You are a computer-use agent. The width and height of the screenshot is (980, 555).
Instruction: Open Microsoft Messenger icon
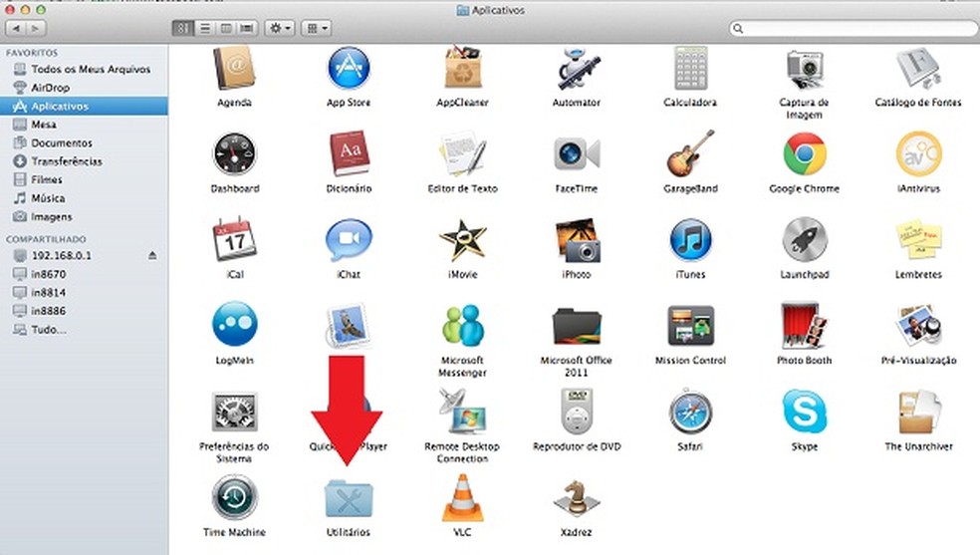pos(462,325)
